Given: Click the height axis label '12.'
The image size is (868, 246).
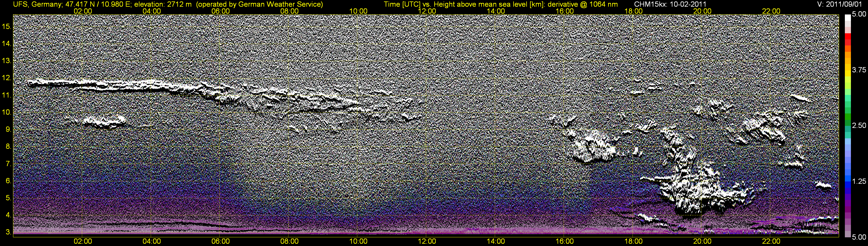Looking at the screenshot, I should tap(7, 78).
